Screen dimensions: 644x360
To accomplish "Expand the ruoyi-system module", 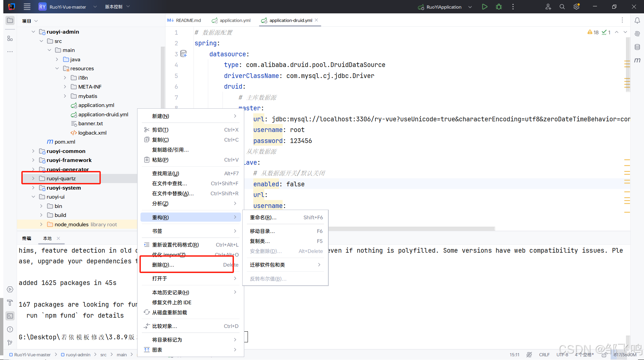I will pyautogui.click(x=33, y=188).
